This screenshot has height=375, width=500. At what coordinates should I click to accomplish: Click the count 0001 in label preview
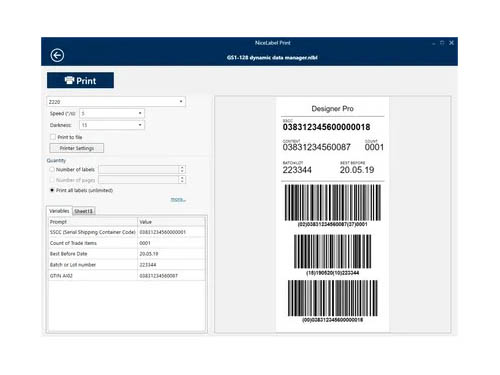point(374,147)
